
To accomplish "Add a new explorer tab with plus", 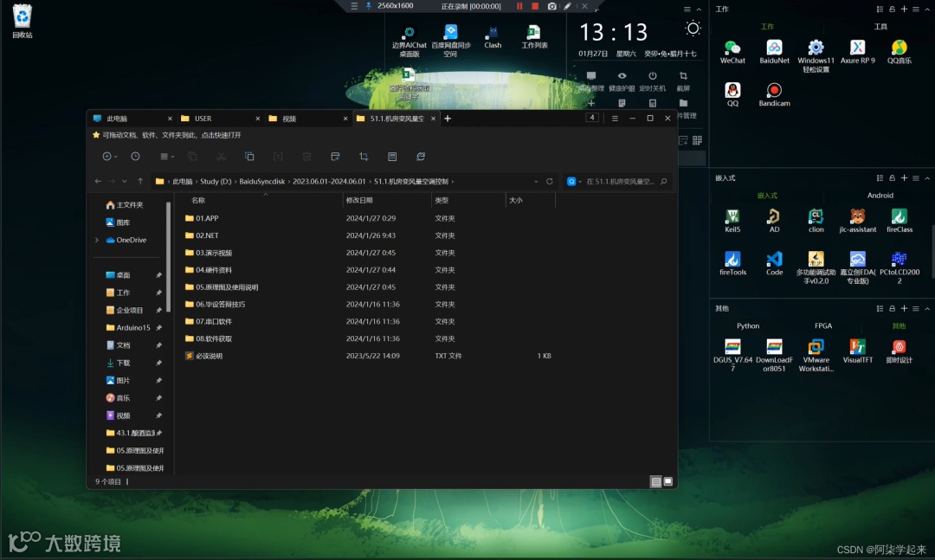I will coord(448,118).
